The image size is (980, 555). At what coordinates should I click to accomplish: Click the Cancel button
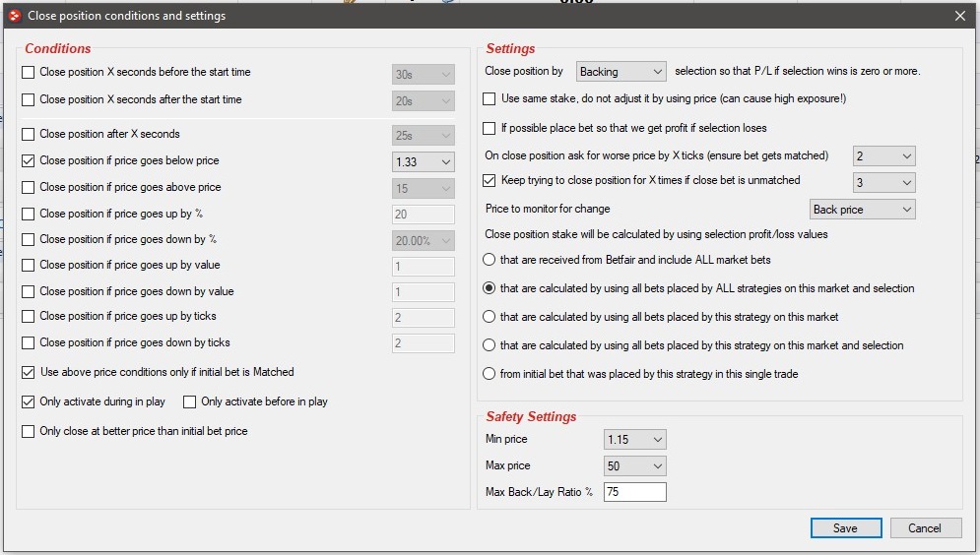click(925, 528)
